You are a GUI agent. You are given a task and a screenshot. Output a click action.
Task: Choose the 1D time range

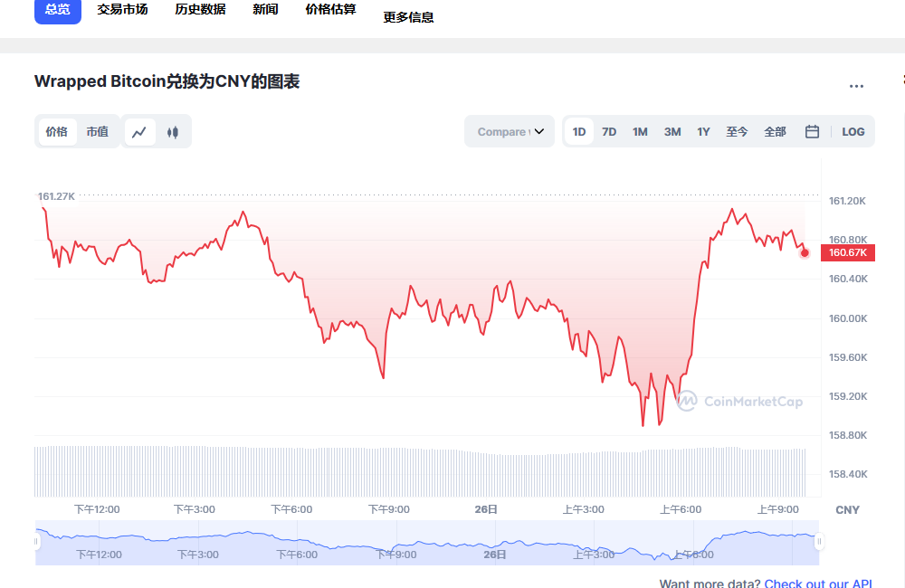[579, 131]
